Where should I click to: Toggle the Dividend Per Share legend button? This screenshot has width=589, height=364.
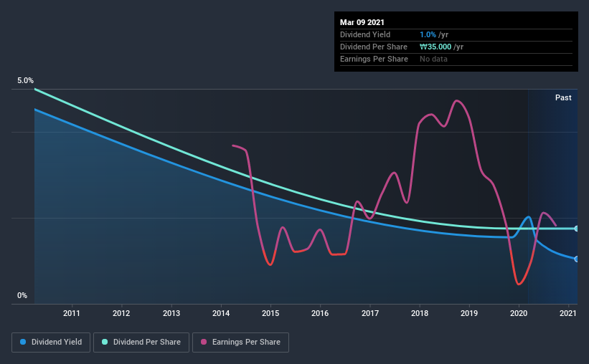point(141,343)
